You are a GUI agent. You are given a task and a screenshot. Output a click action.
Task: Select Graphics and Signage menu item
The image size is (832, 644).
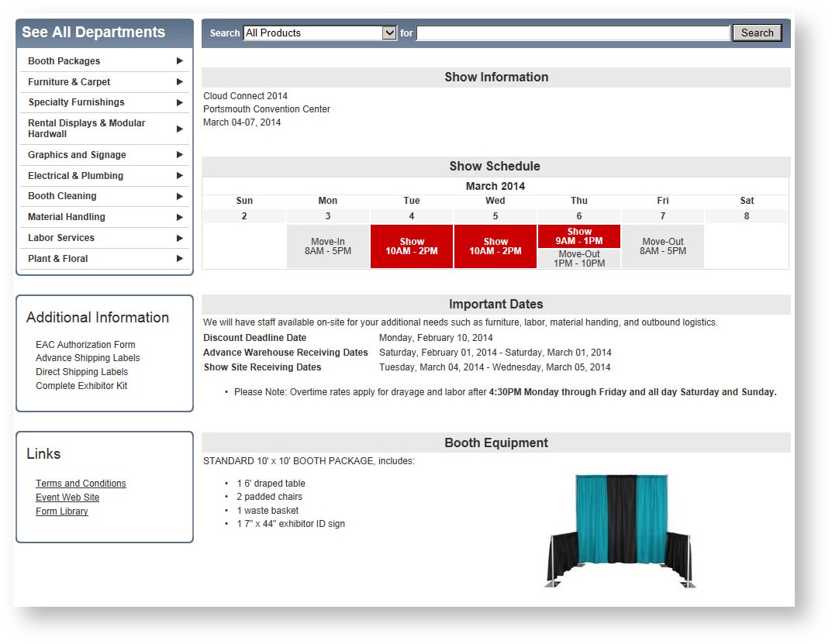[x=77, y=155]
